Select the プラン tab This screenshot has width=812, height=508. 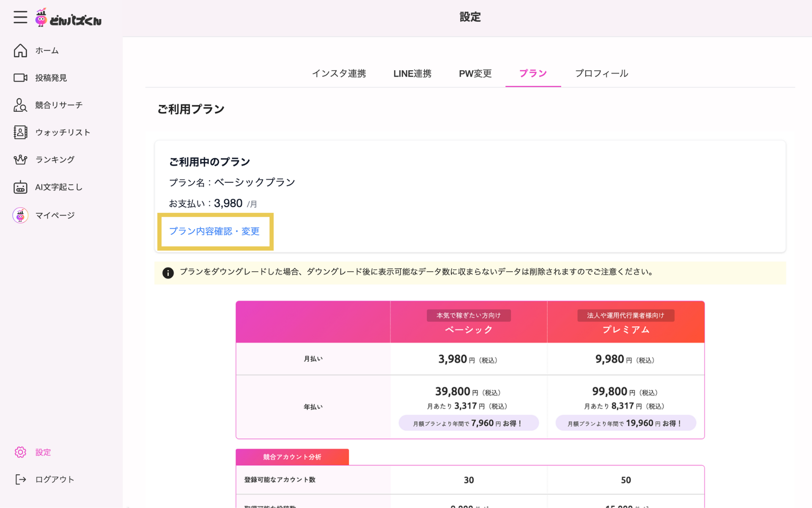533,74
